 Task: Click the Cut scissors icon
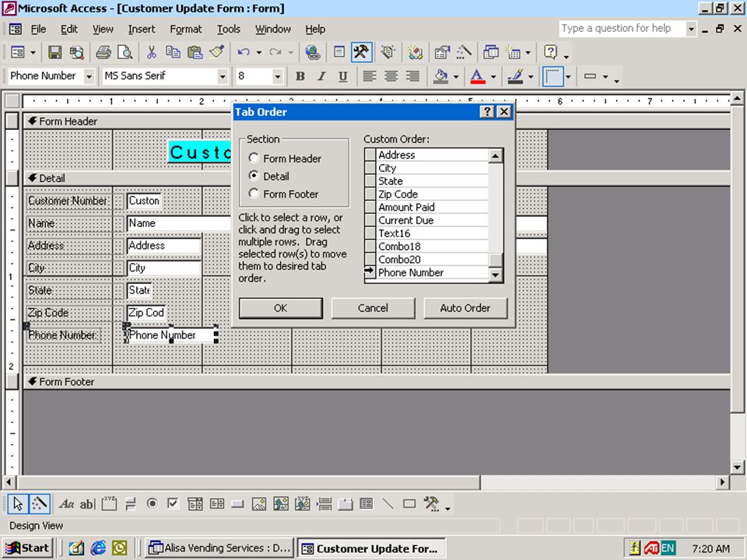point(152,52)
